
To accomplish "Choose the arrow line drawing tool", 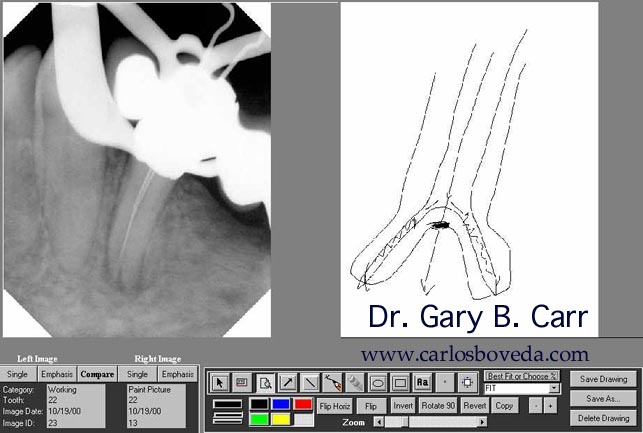I will click(x=286, y=382).
